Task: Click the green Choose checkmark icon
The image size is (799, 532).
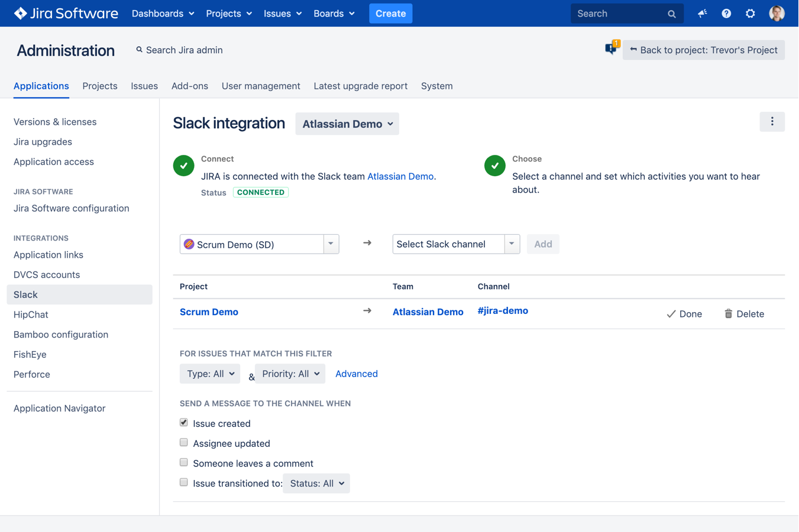Action: pos(495,166)
